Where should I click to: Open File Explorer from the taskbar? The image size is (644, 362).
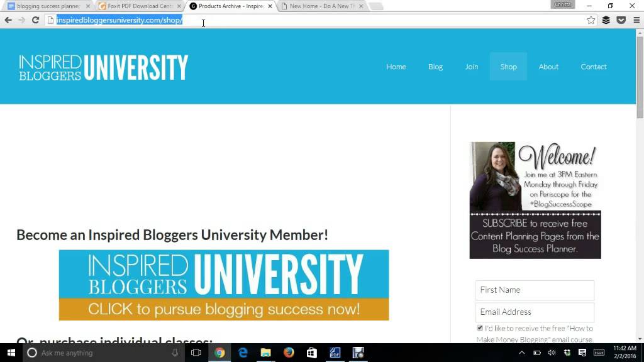point(266,353)
